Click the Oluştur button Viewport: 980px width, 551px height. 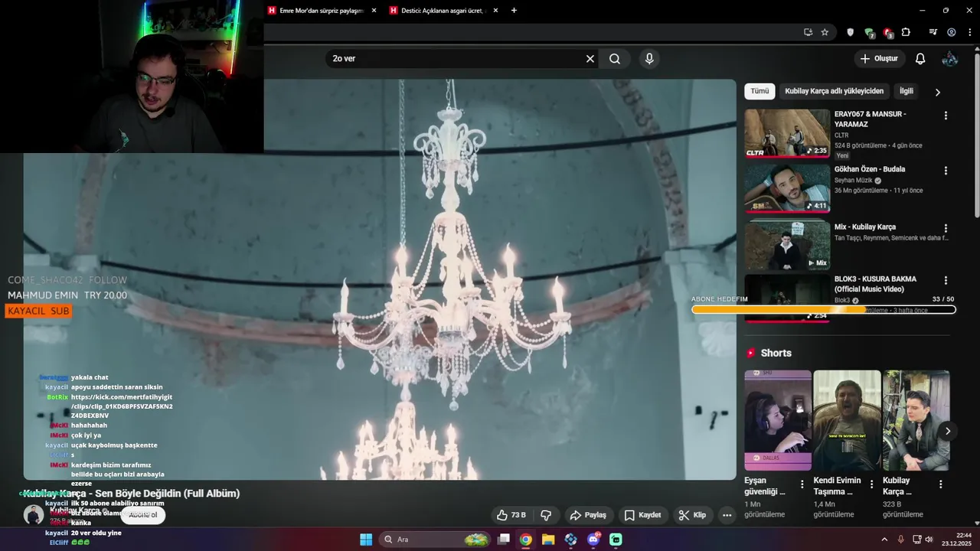[879, 59]
